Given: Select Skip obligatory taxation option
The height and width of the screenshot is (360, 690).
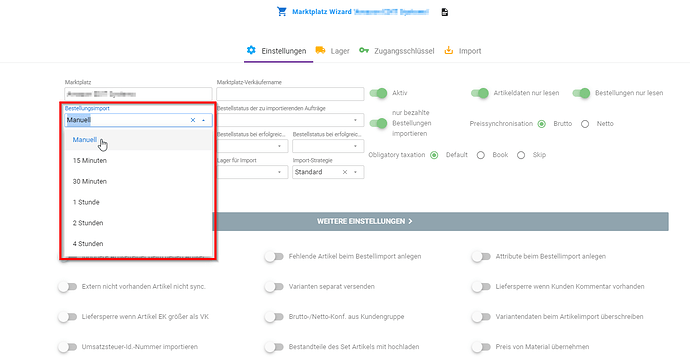Looking at the screenshot, I should pos(521,155).
